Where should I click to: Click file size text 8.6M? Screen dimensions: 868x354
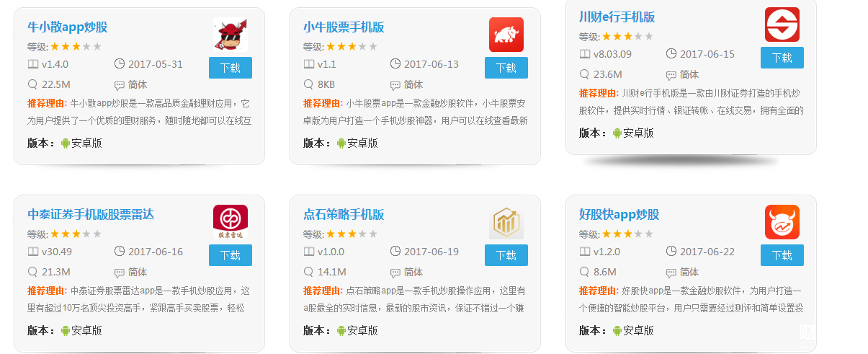[605, 272]
